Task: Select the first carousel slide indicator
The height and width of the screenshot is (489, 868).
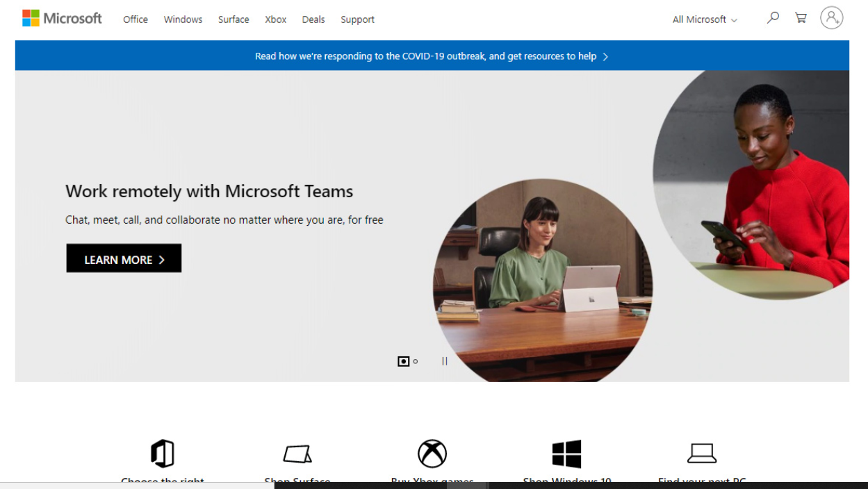Action: click(404, 361)
